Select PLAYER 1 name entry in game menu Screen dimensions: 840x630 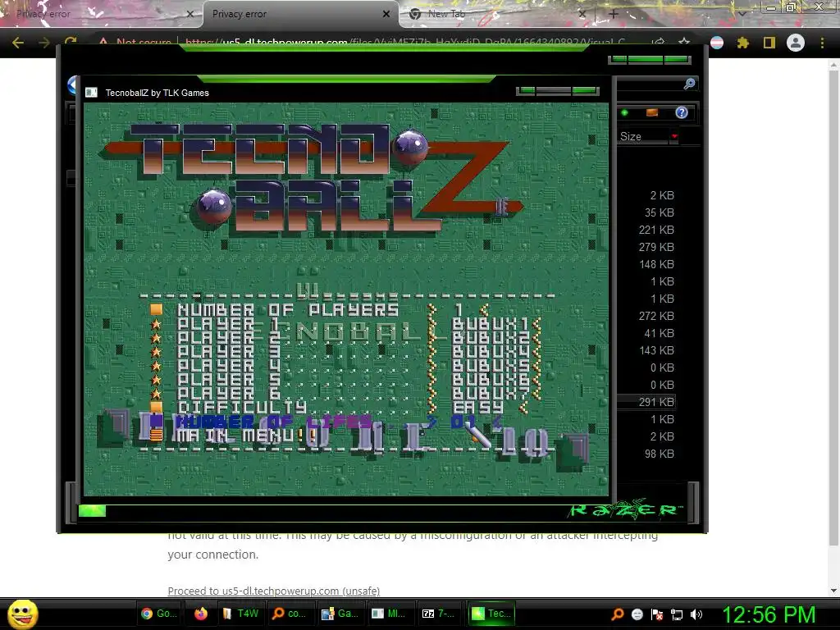230,323
